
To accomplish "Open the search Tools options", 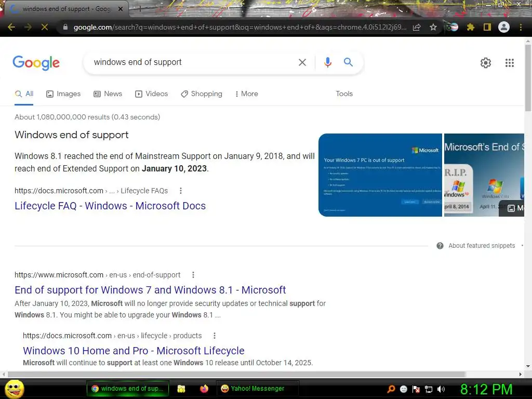I will click(344, 94).
